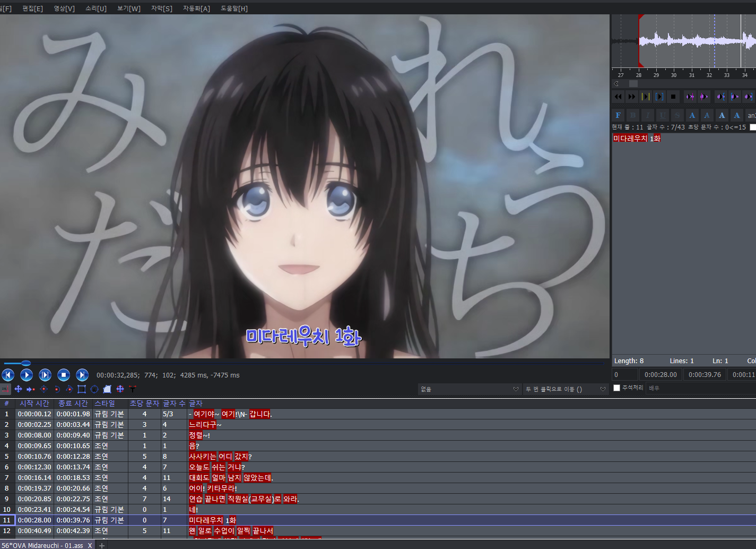The height and width of the screenshot is (549, 756).
Task: Play audio between yellow markers
Action: pyautogui.click(x=645, y=97)
